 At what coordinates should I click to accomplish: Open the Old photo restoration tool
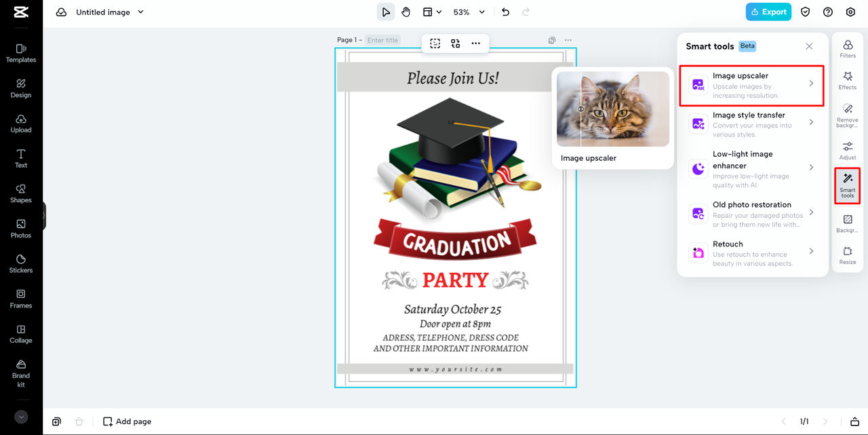(x=752, y=214)
